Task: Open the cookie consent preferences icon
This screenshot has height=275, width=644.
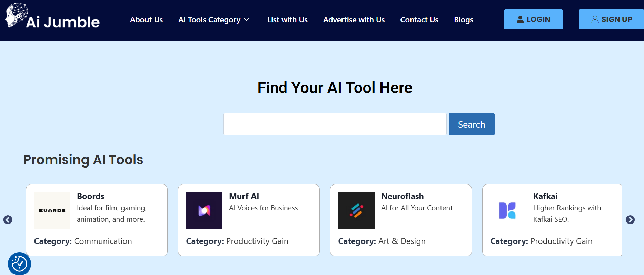Action: click(x=19, y=264)
